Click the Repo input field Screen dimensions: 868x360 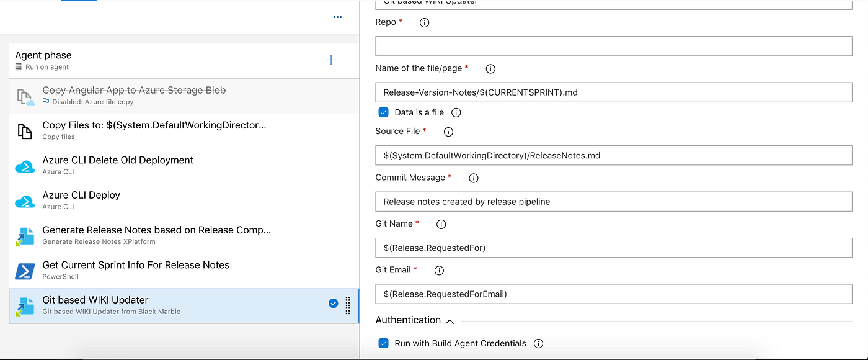[613, 47]
